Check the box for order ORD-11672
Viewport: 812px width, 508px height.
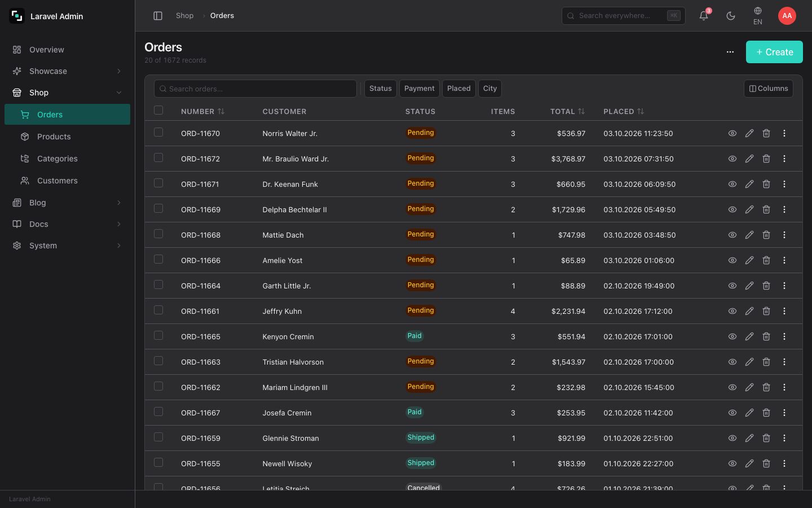coord(158,157)
